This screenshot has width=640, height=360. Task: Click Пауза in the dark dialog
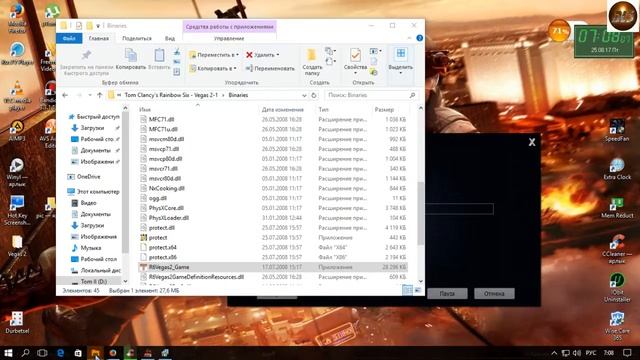pyautogui.click(x=447, y=293)
